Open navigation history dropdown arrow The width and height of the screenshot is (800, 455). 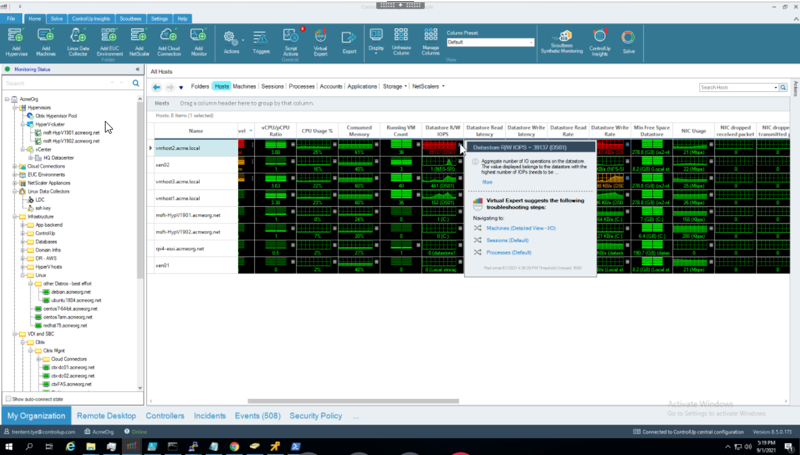181,88
